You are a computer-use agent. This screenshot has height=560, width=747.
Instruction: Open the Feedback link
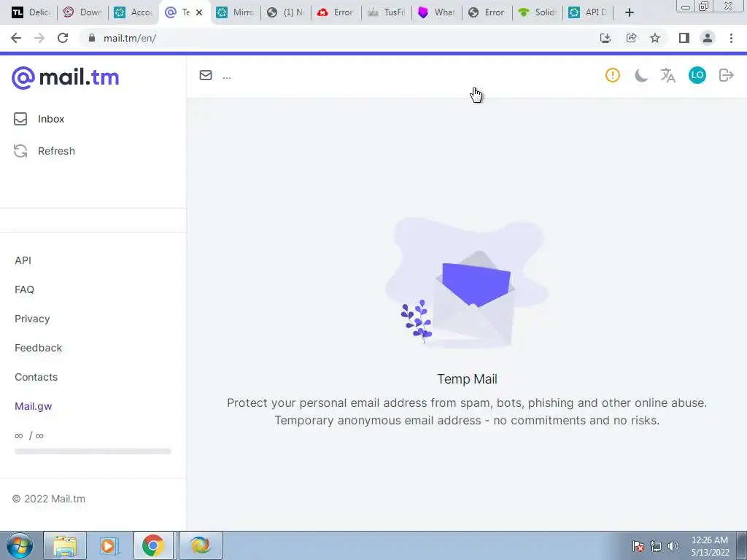pos(38,348)
